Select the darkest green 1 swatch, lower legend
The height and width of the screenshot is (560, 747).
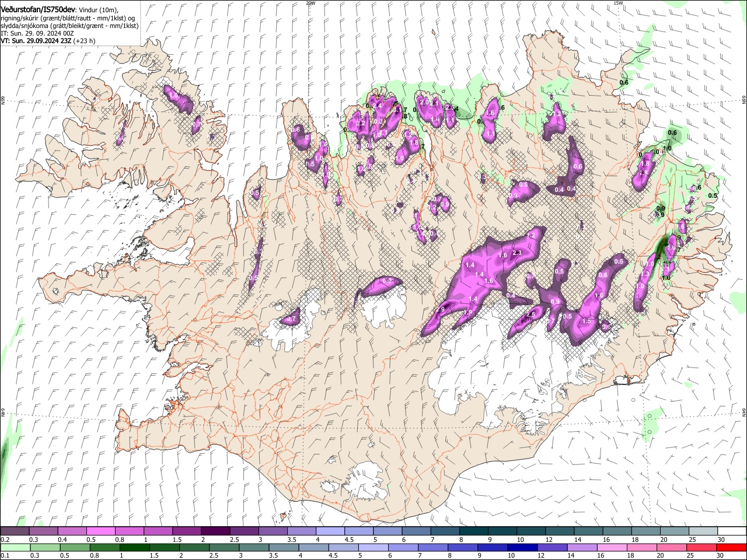[x=134, y=548]
